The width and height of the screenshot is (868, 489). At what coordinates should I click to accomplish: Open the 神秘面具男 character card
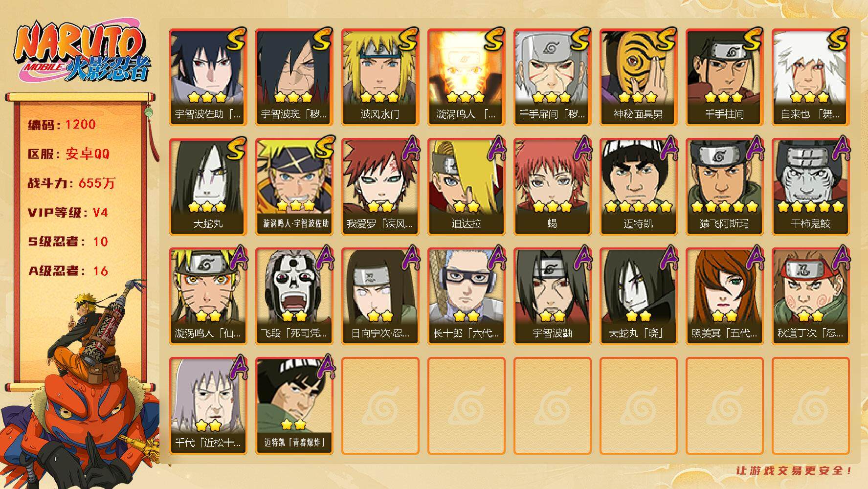pos(638,77)
